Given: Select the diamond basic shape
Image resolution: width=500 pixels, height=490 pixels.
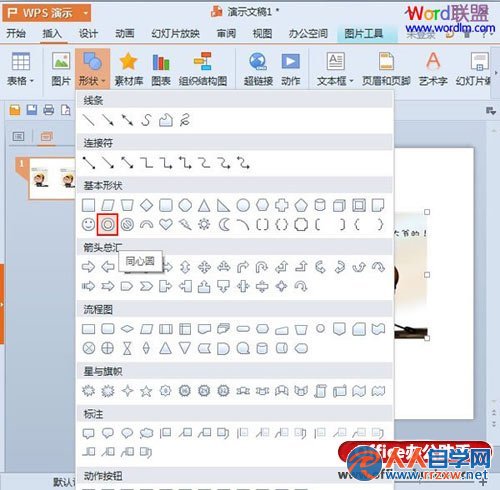Looking at the screenshot, I should [x=146, y=205].
